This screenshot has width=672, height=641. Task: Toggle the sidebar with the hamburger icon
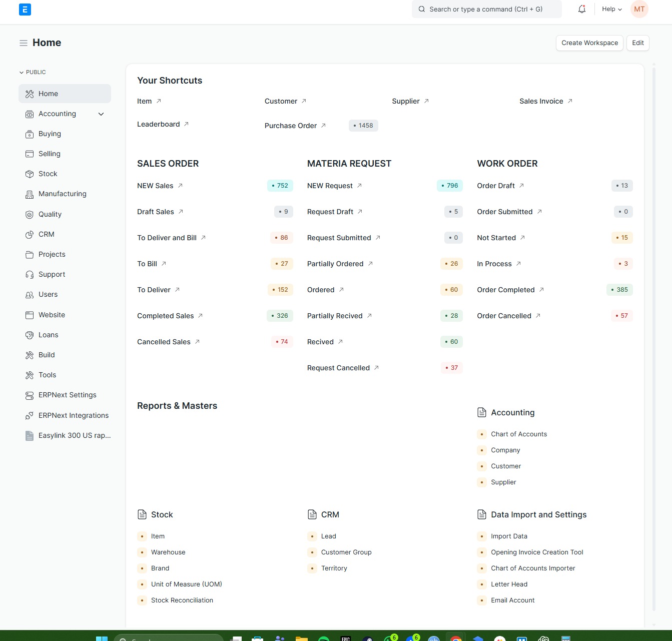click(x=23, y=43)
